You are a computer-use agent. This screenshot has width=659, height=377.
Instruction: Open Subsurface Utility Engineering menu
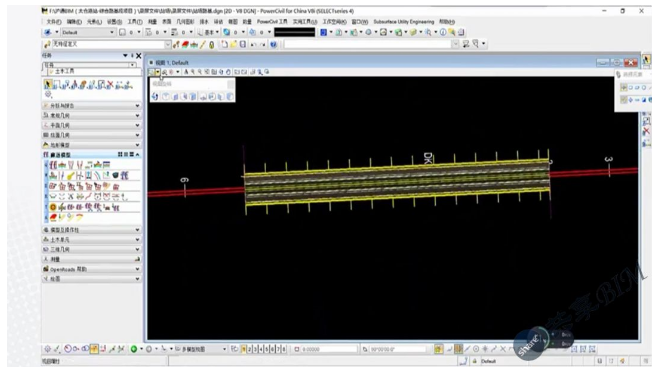[403, 21]
